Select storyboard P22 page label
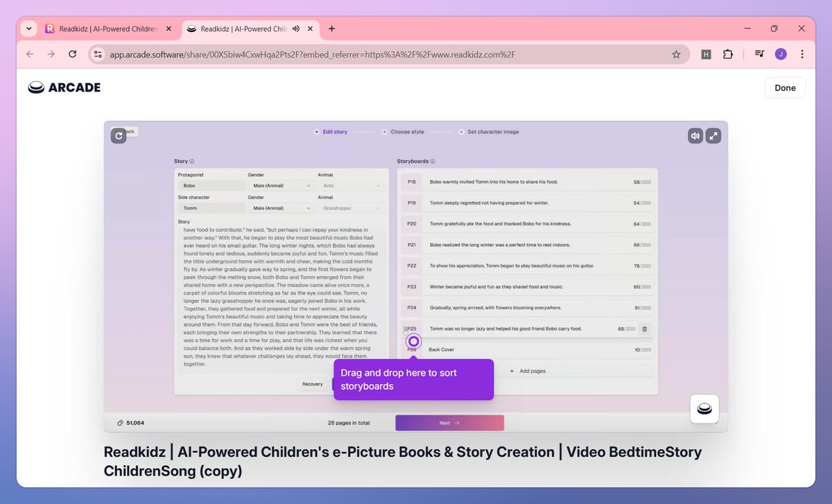Image resolution: width=832 pixels, height=504 pixels. point(412,266)
